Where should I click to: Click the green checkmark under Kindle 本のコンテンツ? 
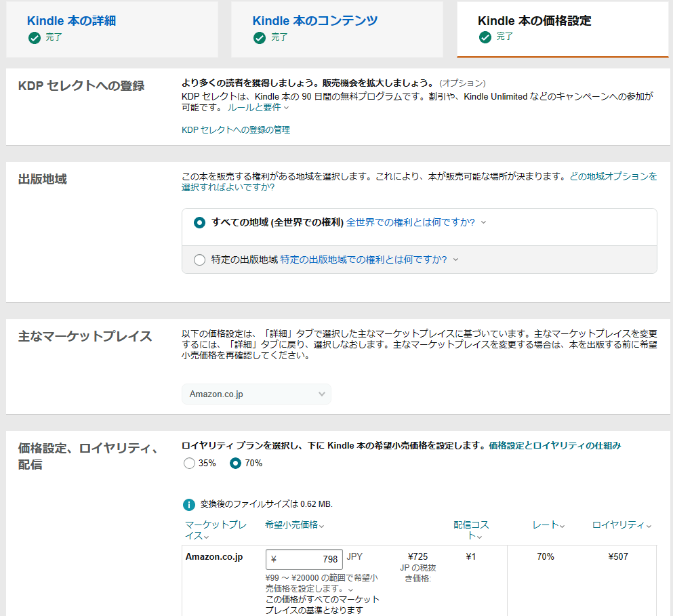259,38
